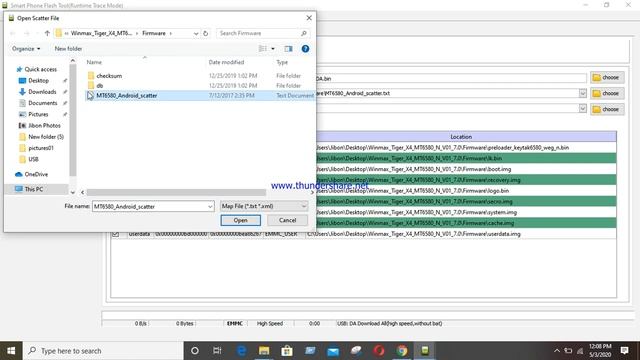Open Cortana from the taskbar
Image resolution: width=640 pixels, height=360 pixels.
195,351
